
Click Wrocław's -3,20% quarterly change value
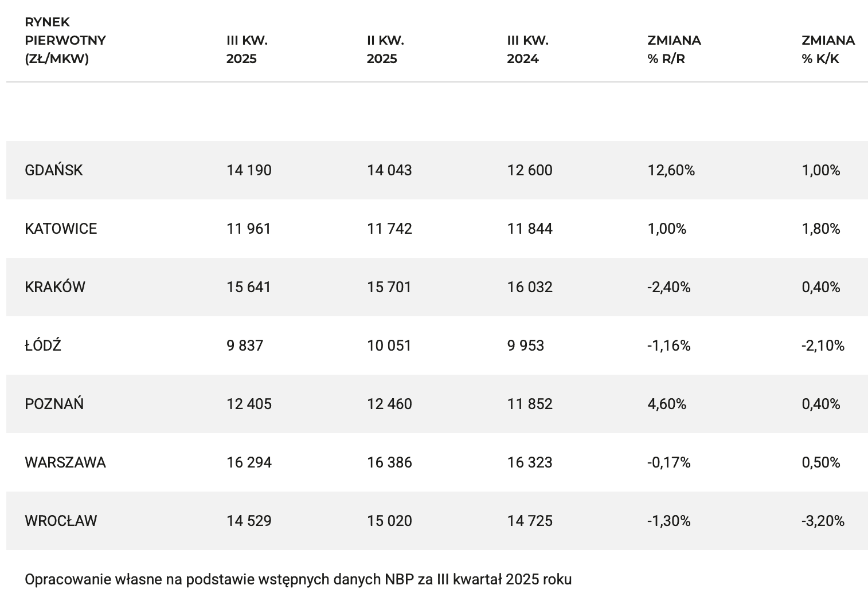point(823,521)
